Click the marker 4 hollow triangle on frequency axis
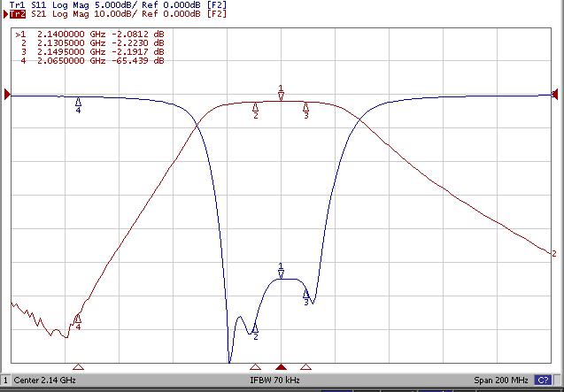The width and height of the screenshot is (564, 392). click(x=79, y=367)
